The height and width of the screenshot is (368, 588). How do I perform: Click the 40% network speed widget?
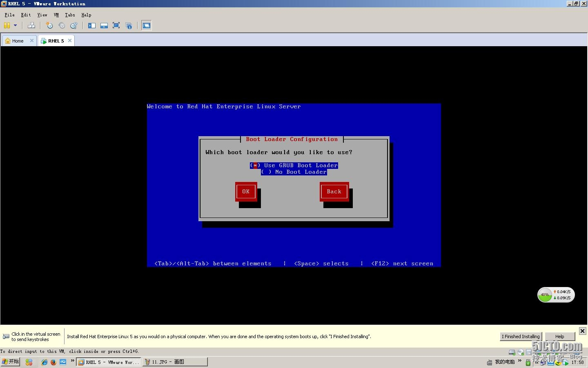556,295
